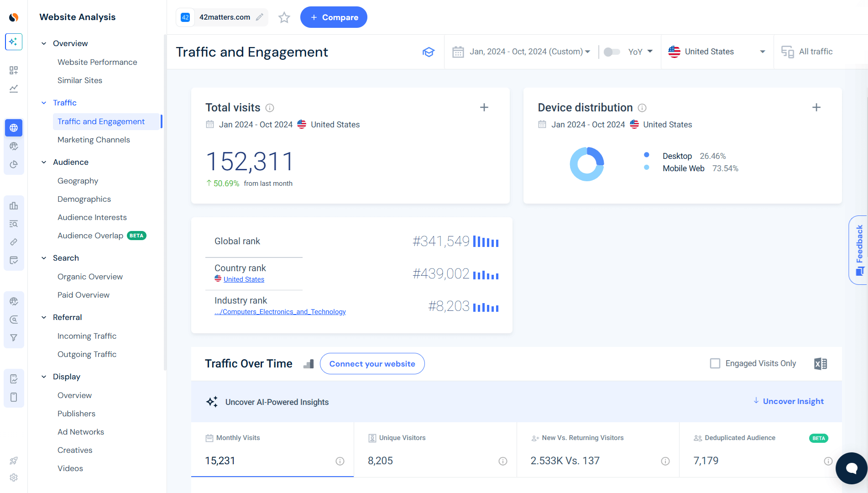
Task: Open the filter funnel icon in left rail
Action: [14, 338]
